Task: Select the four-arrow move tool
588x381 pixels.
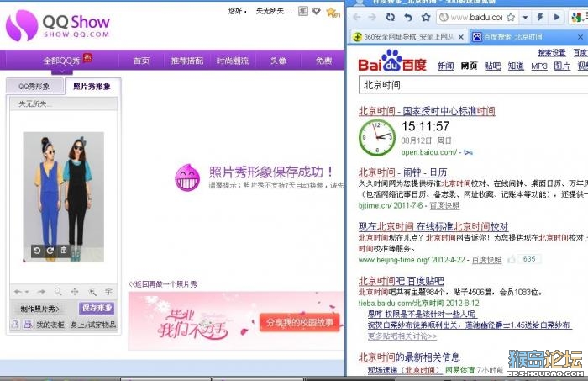Action: [x=75, y=292]
